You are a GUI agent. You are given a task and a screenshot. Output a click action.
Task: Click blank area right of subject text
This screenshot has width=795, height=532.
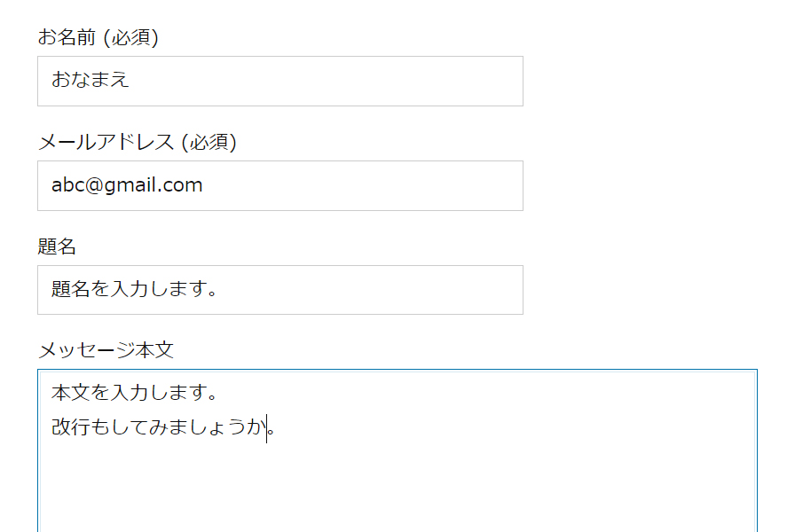point(382,290)
